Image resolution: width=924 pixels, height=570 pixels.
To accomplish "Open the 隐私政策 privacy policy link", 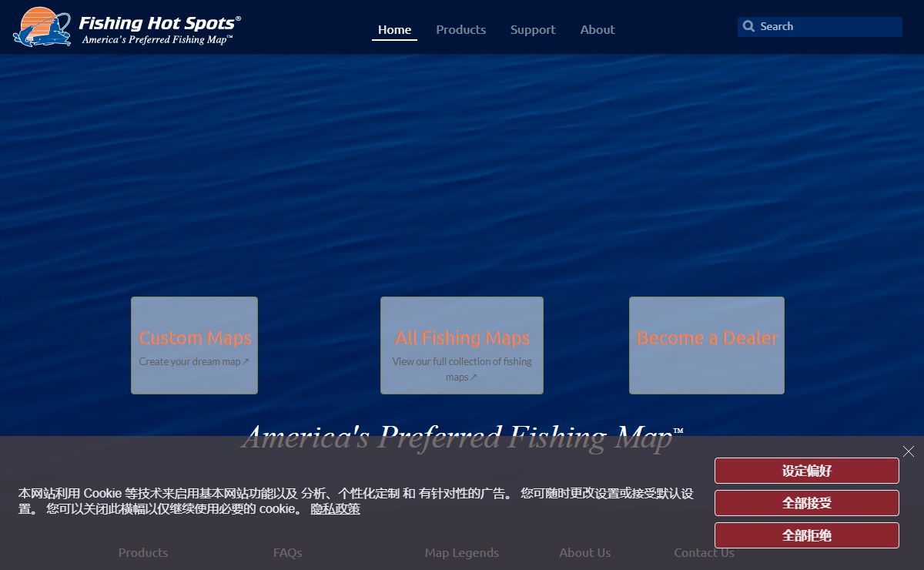I will (x=335, y=509).
